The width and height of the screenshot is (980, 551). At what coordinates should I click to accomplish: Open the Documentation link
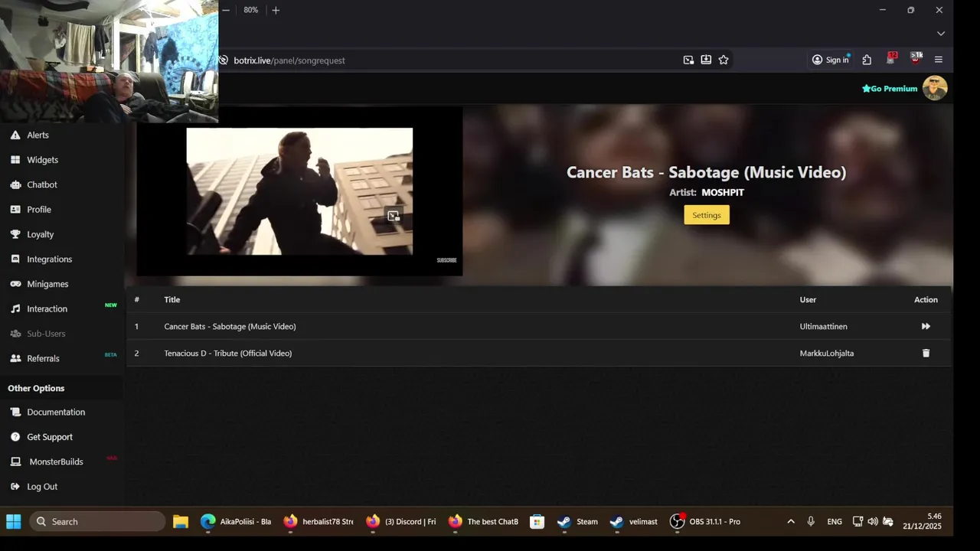click(56, 412)
